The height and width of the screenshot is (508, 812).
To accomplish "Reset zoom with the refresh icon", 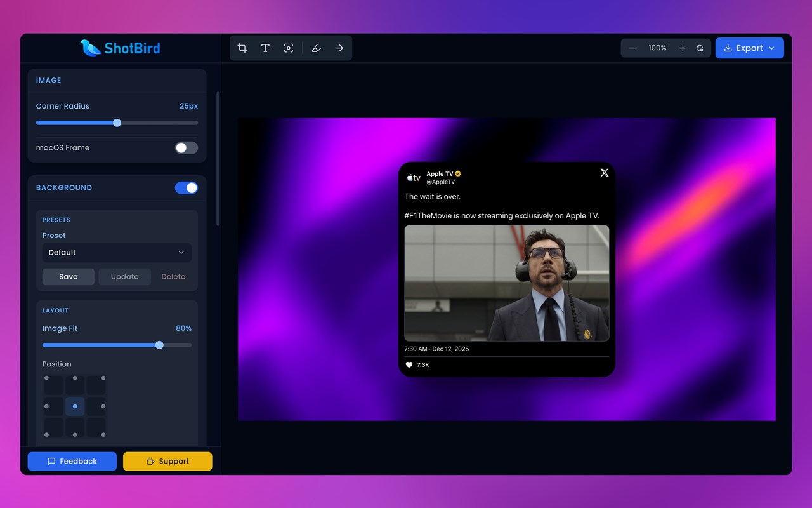I will 700,48.
